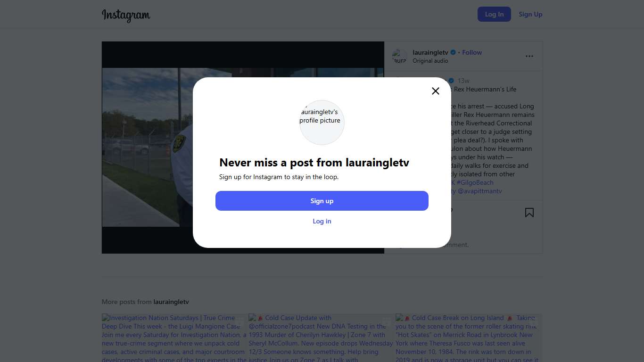Click the Instagram logo
This screenshot has height=362, width=644.
click(x=126, y=15)
